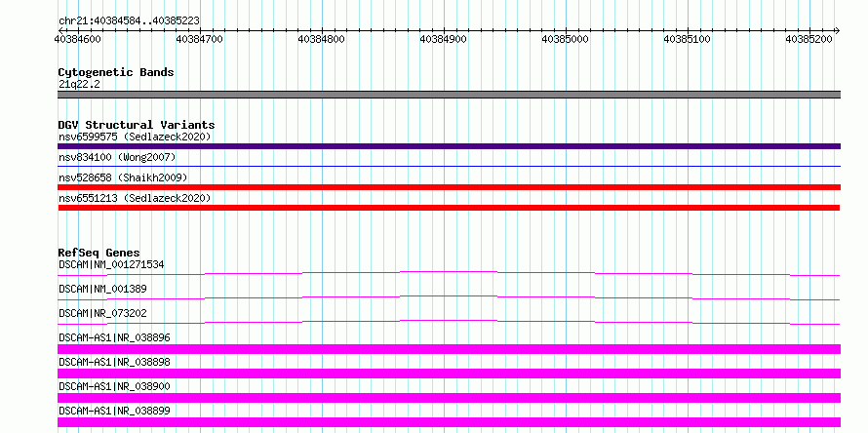
Task: Select the red nsv528658 variant bar
Action: (449, 187)
